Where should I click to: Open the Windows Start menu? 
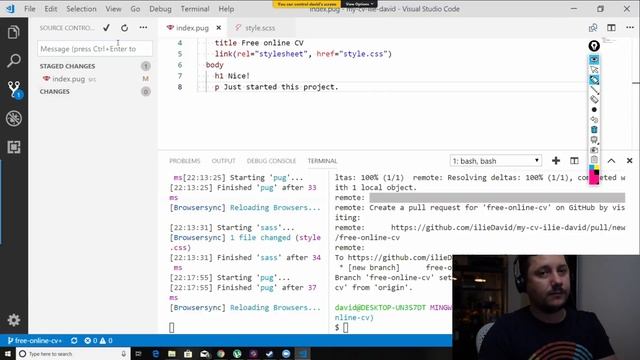tap(8, 353)
